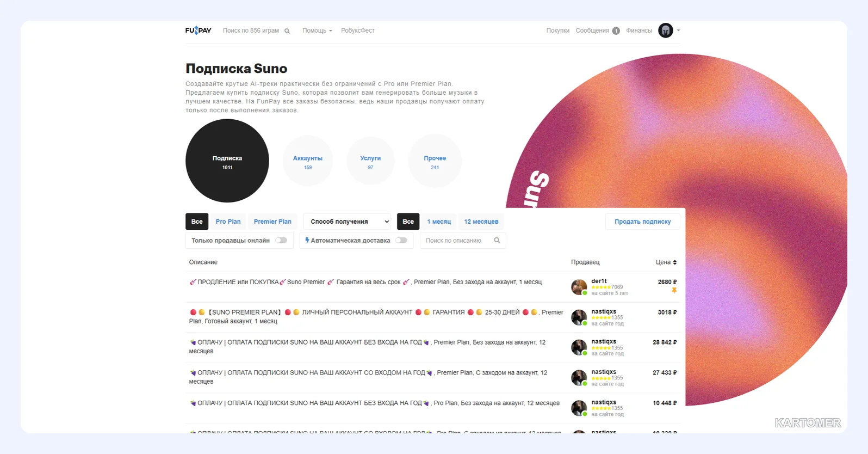
Task: Click the price sort arrows icon
Action: pos(675,262)
